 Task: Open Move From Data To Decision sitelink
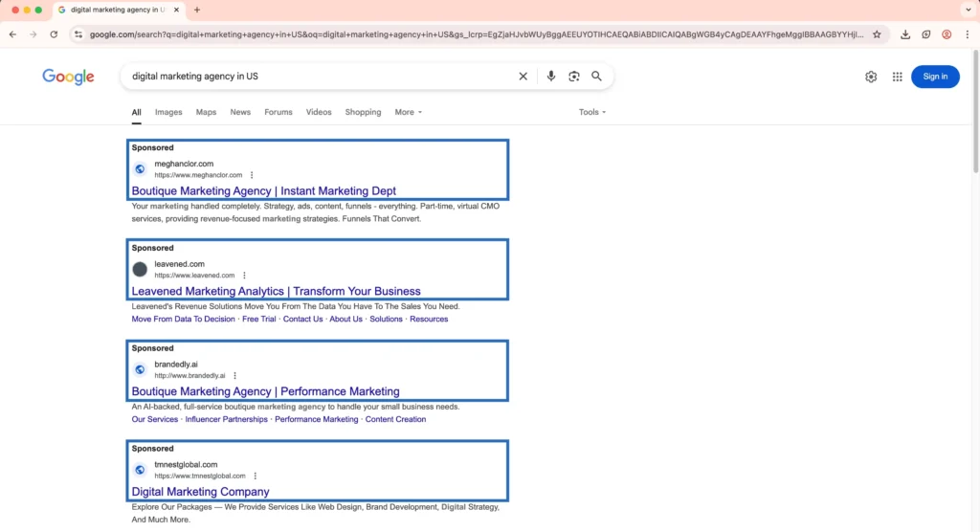coord(183,319)
